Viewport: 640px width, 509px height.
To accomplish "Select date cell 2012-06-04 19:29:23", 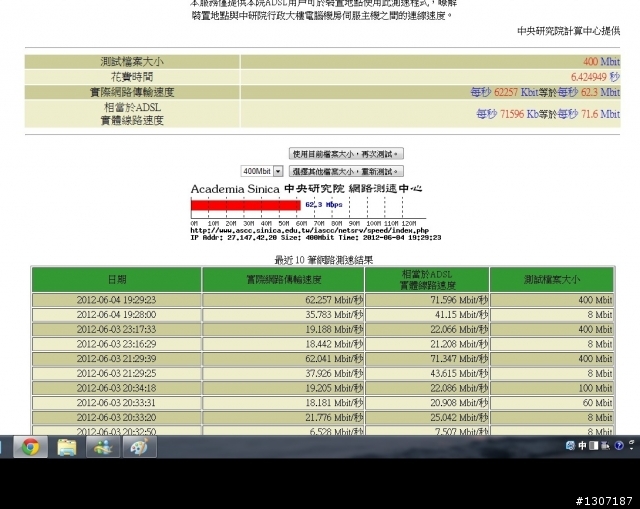I will (117, 300).
